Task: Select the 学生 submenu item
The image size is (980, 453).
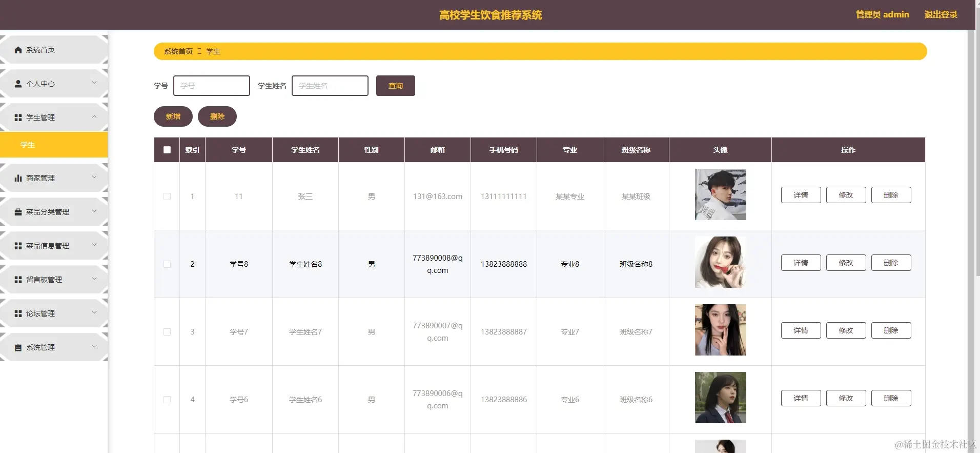Action: (x=54, y=145)
